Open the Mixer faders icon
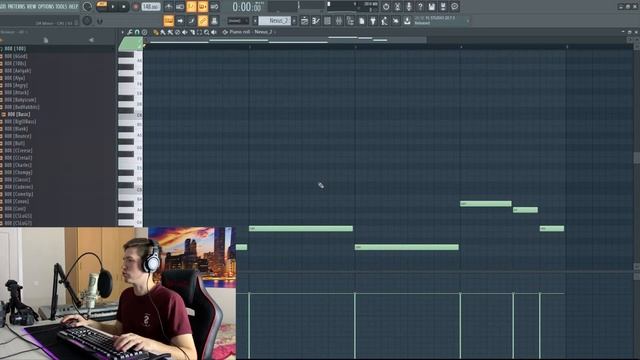The height and width of the screenshot is (360, 640). (x=339, y=21)
